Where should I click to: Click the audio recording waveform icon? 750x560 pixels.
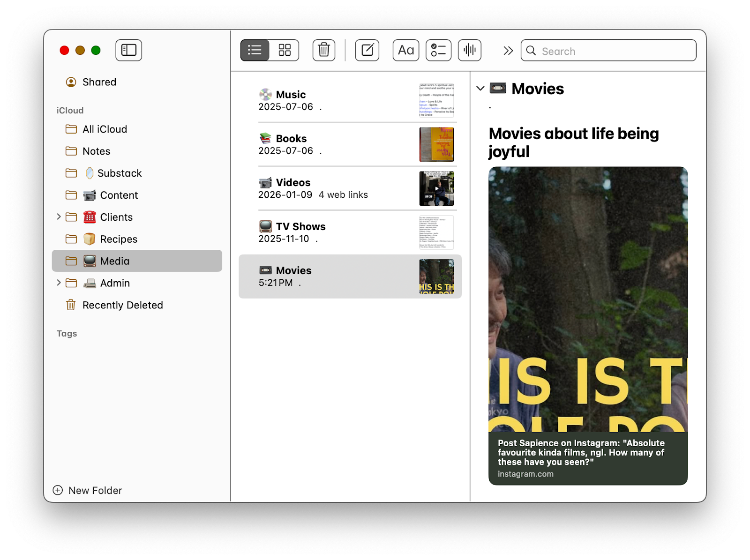[x=469, y=50]
